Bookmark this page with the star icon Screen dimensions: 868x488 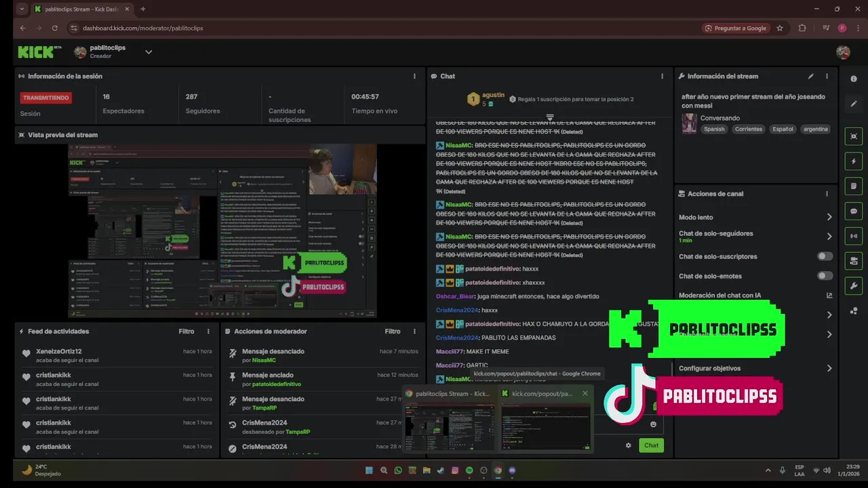[x=780, y=28]
